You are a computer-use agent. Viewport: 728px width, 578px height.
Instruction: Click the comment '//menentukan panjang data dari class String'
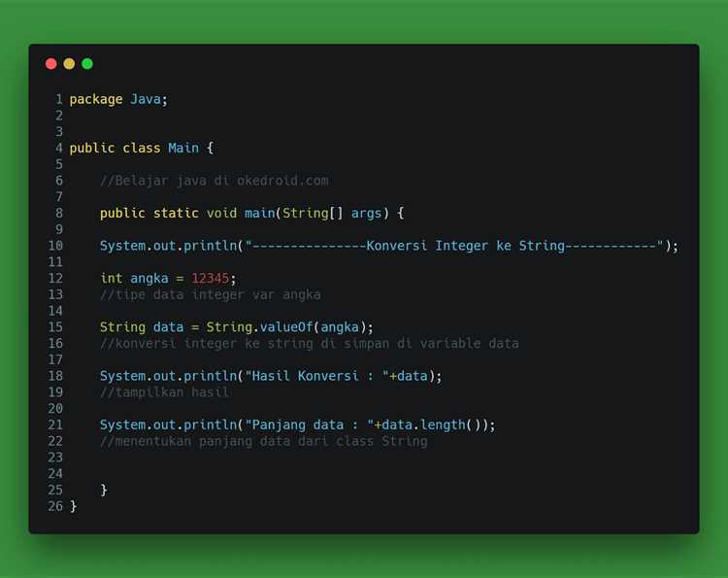[x=264, y=441]
